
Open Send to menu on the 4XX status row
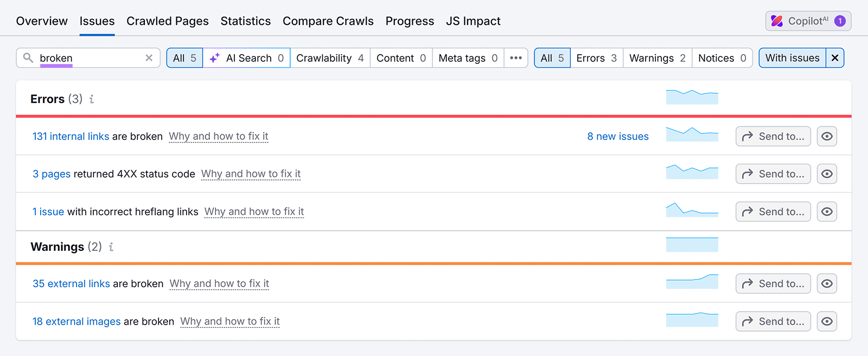[773, 173]
